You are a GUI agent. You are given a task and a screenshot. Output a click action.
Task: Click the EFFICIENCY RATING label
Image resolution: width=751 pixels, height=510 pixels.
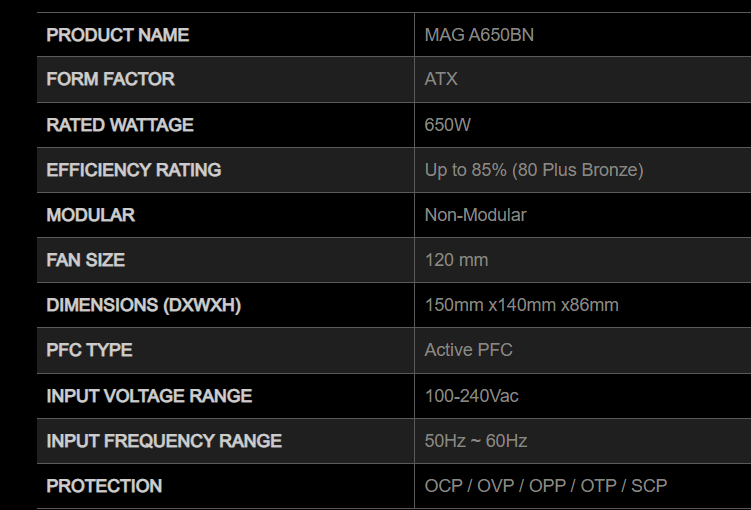pos(134,170)
